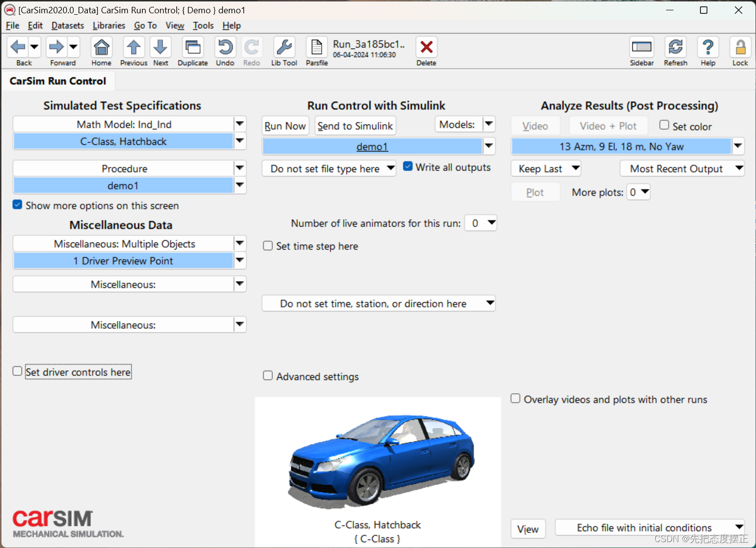Image resolution: width=756 pixels, height=548 pixels.
Task: Click 13 Azm, 9 El, 18 m, No Yaw field
Action: pos(621,146)
